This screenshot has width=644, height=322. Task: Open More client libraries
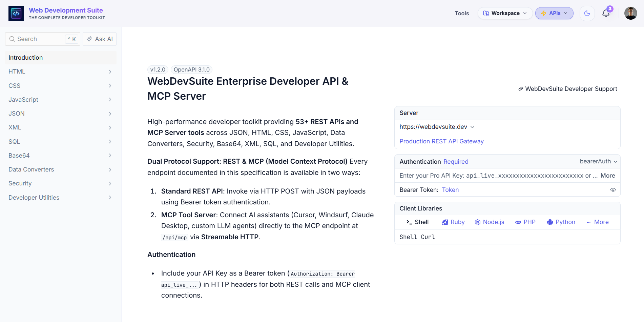click(x=598, y=222)
